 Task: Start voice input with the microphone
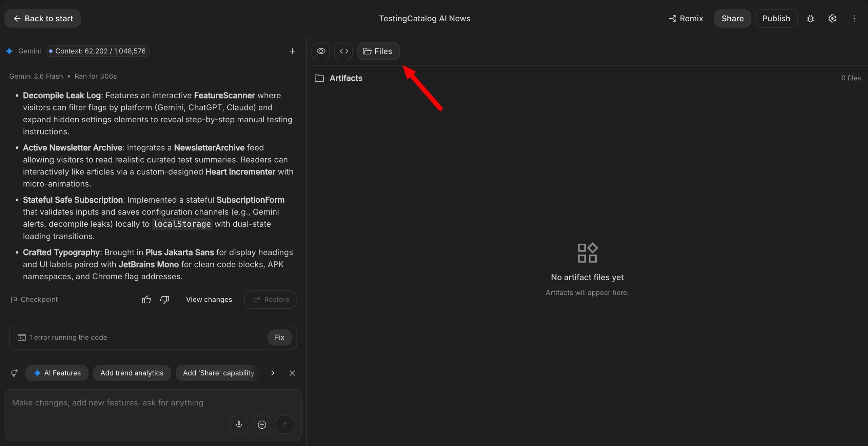[239, 425]
